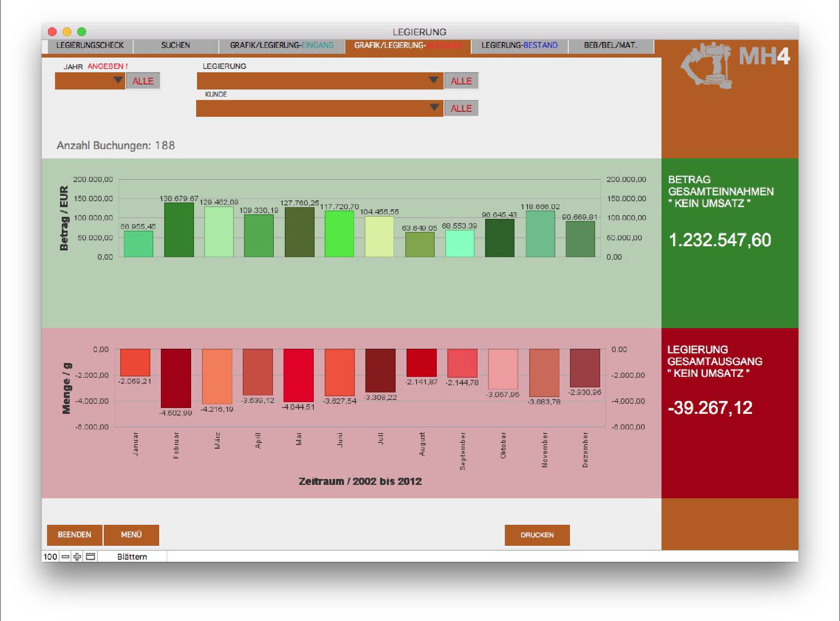The height and width of the screenshot is (621, 840).
Task: Click the 100 zoom level indicator
Action: 50,557
